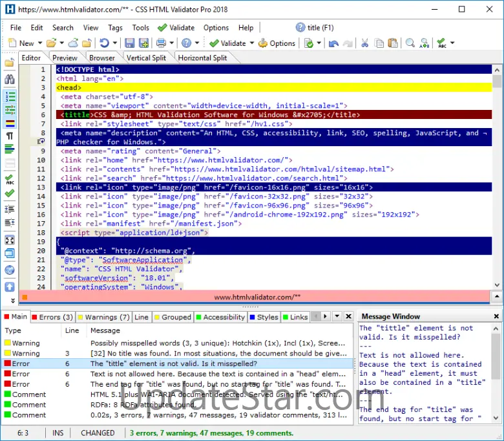Switch to the Vertical Split tab

pos(146,58)
